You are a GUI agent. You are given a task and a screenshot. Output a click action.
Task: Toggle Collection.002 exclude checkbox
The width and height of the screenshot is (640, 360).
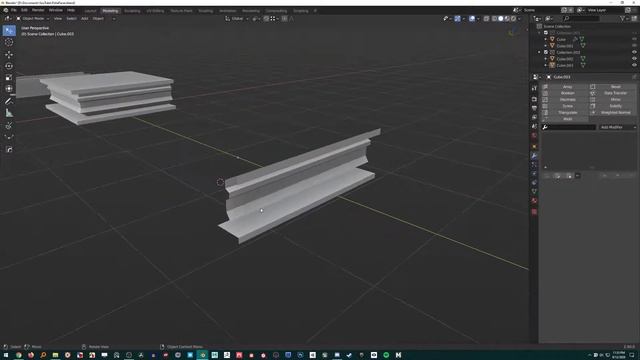click(x=546, y=52)
